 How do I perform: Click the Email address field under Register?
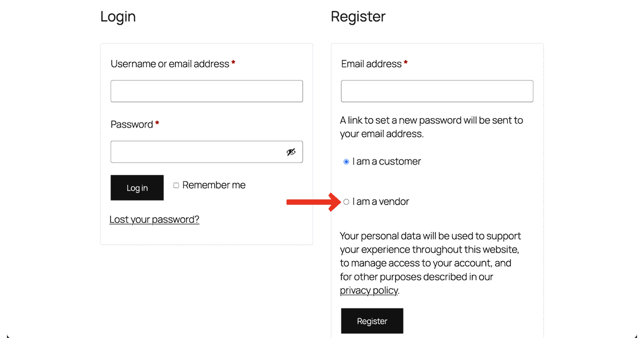437,91
